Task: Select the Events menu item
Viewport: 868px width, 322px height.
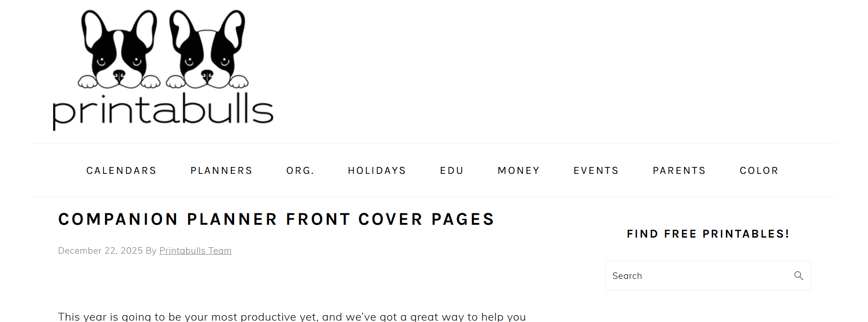Action: click(x=596, y=171)
